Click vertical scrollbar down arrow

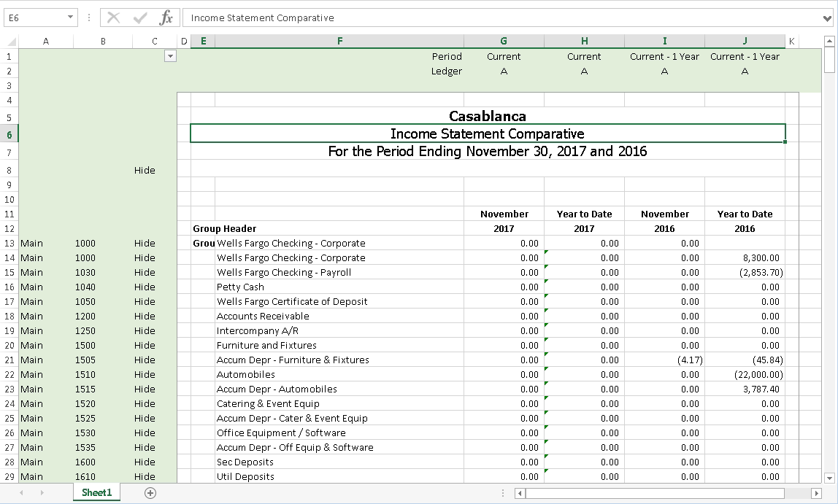(x=829, y=478)
